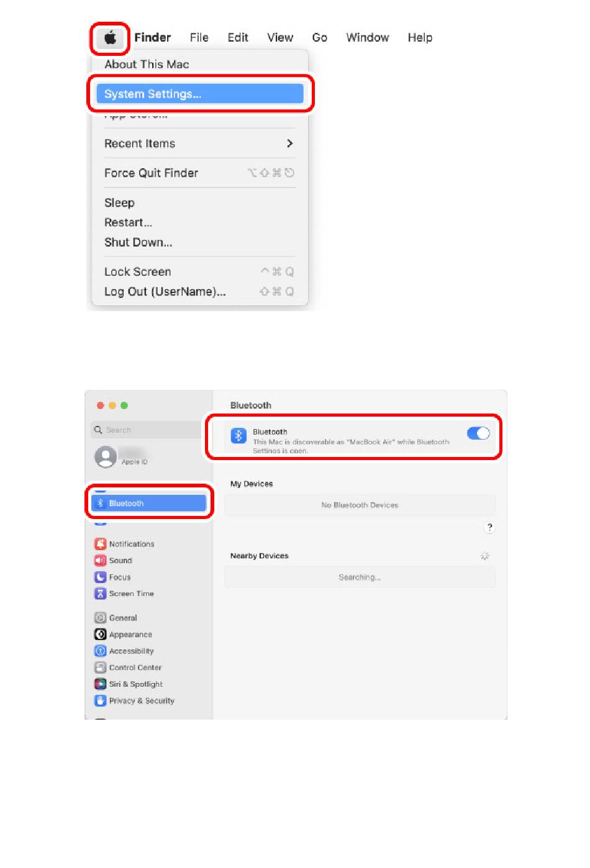590x868 pixels.
Task: Select Lock Screen menu entry
Action: [x=137, y=272]
